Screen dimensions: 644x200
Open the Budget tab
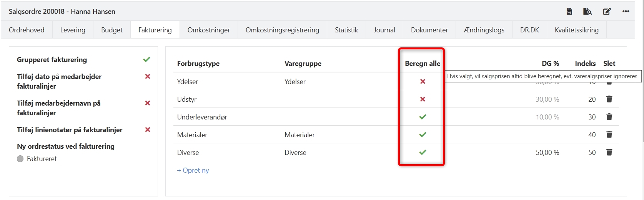click(x=112, y=30)
